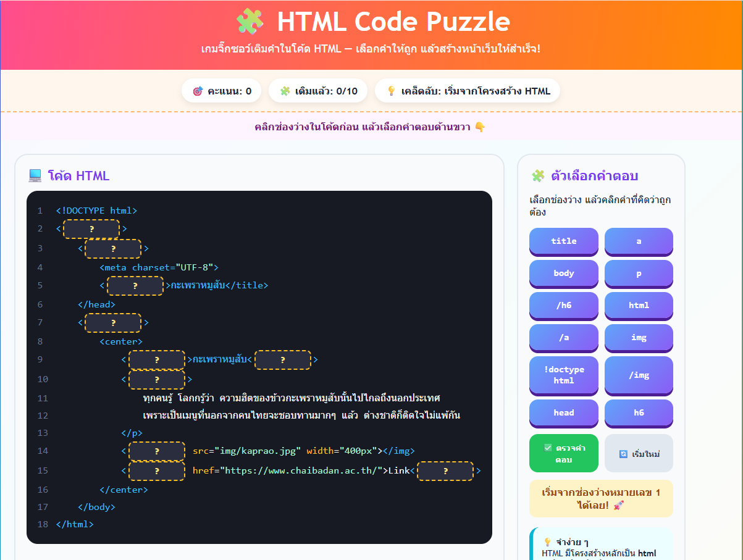Click the lightbulb icon beside เคล็ดลับ

[391, 91]
